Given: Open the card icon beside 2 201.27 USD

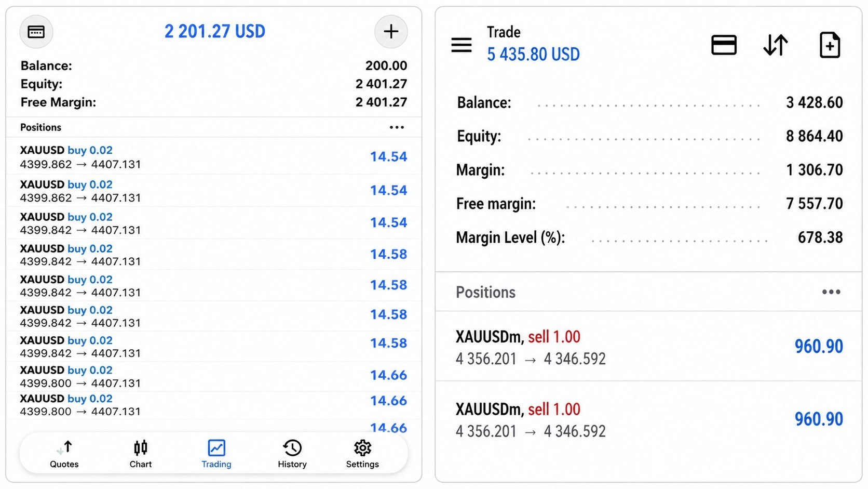Looking at the screenshot, I should [x=36, y=32].
